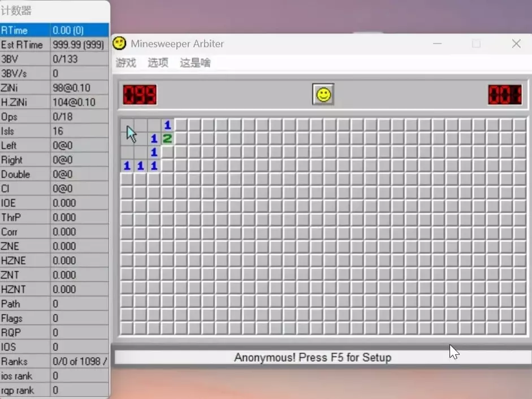Click the 3BV/s counter row
This screenshot has width=532, height=399.
point(54,73)
